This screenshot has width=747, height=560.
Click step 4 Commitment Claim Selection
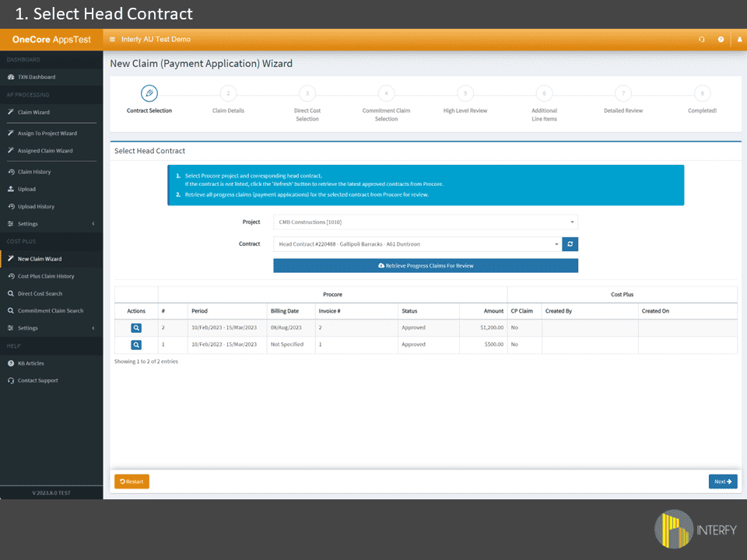click(387, 93)
